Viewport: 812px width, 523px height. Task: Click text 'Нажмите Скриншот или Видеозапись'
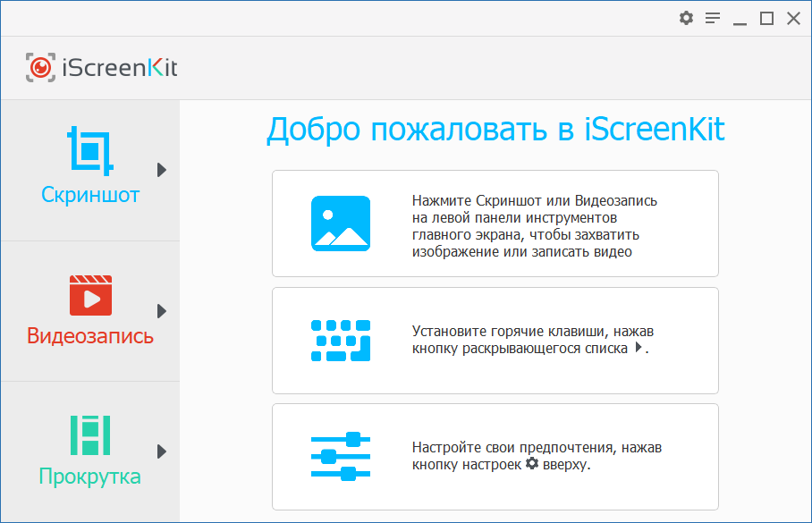[535, 200]
